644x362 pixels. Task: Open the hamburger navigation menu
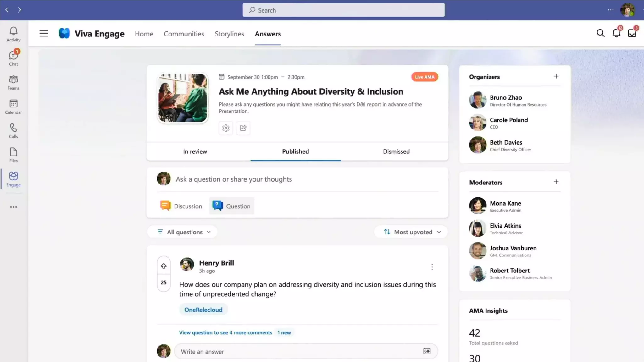(44, 33)
